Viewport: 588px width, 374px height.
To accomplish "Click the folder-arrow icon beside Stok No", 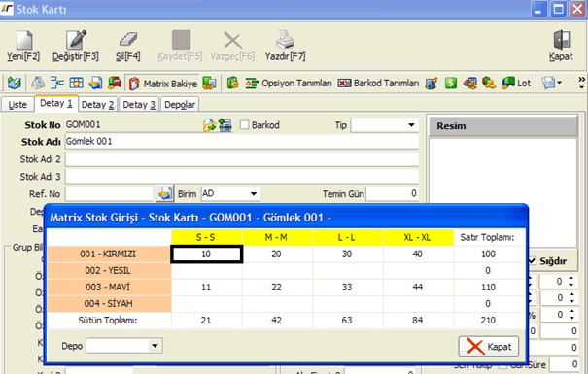I will point(210,125).
